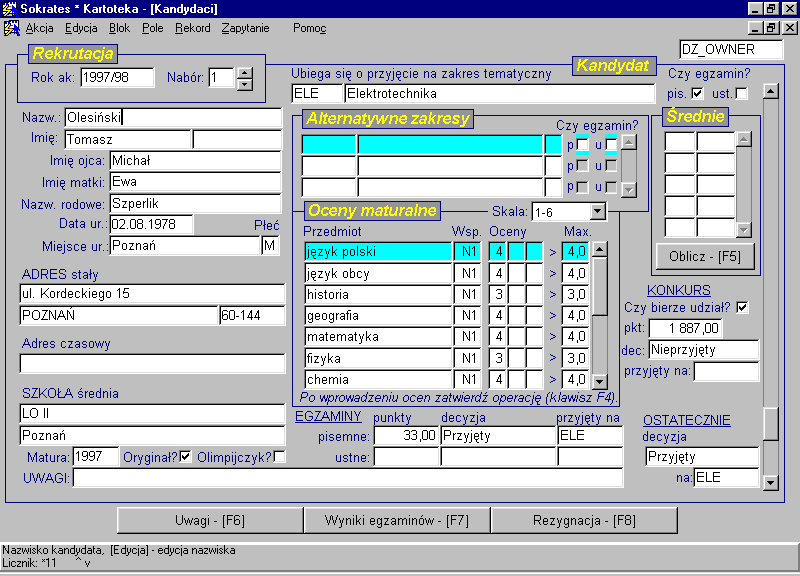
Task: Toggle the 'Czy bierze udział?' checkbox
Action: tap(742, 307)
